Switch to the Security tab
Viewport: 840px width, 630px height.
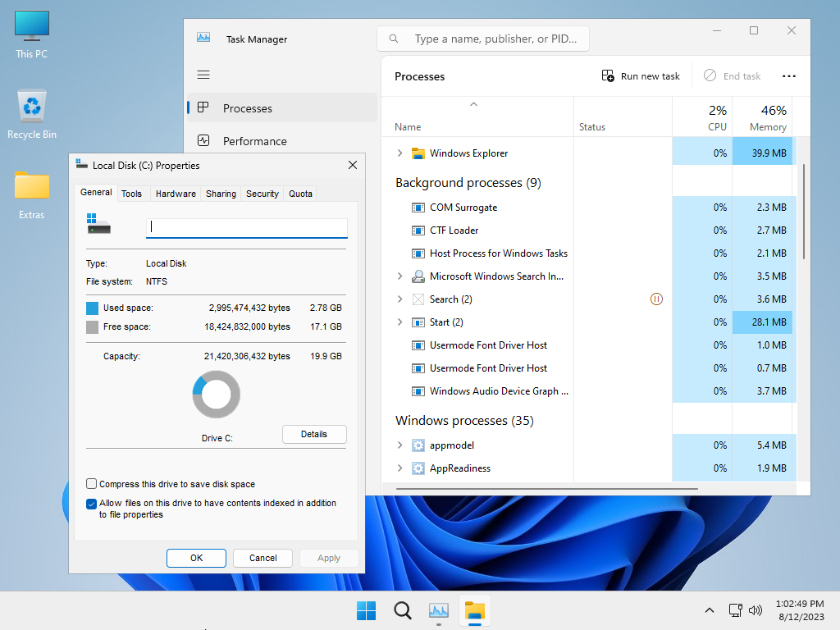262,194
